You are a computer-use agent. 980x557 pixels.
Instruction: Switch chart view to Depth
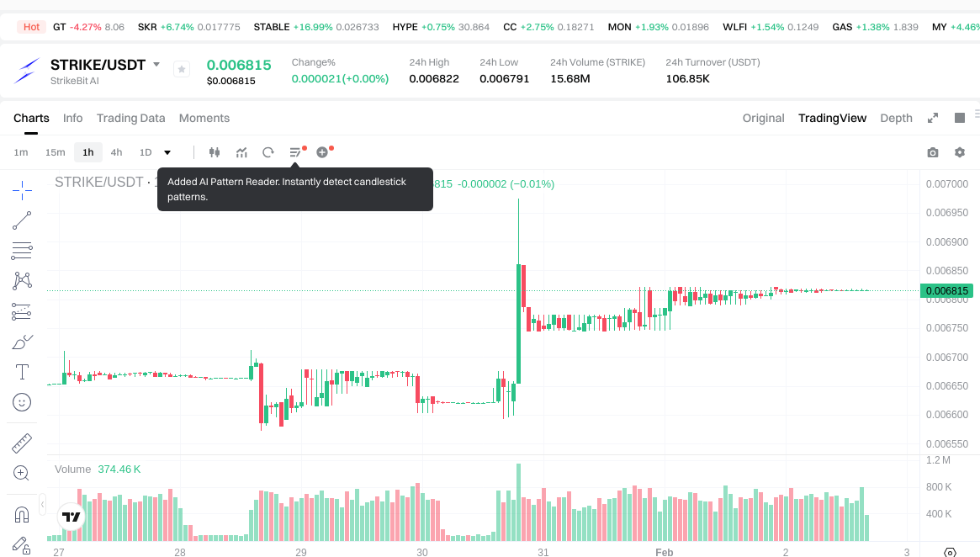tap(896, 118)
